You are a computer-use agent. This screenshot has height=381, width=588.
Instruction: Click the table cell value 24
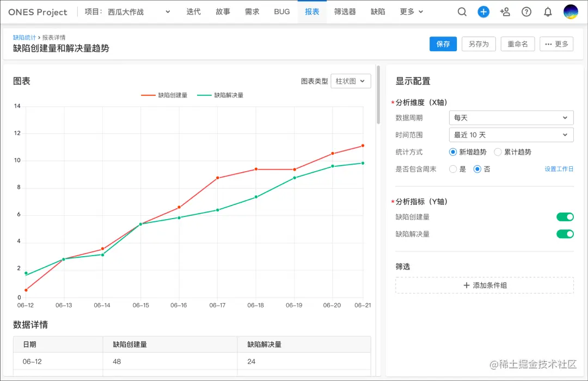(304, 361)
